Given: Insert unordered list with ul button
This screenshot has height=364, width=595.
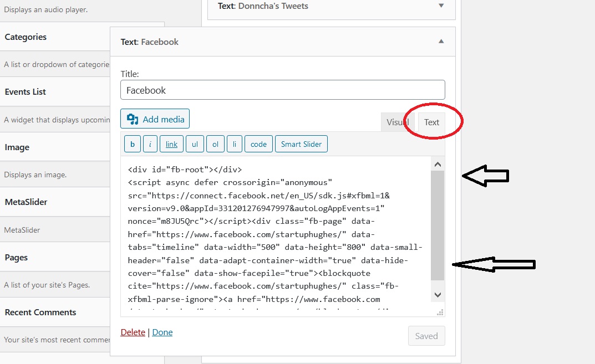Looking at the screenshot, I should point(195,144).
